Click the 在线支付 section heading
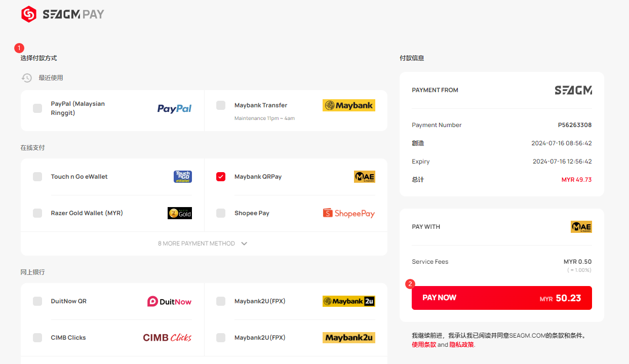The height and width of the screenshot is (364, 629). tap(33, 148)
